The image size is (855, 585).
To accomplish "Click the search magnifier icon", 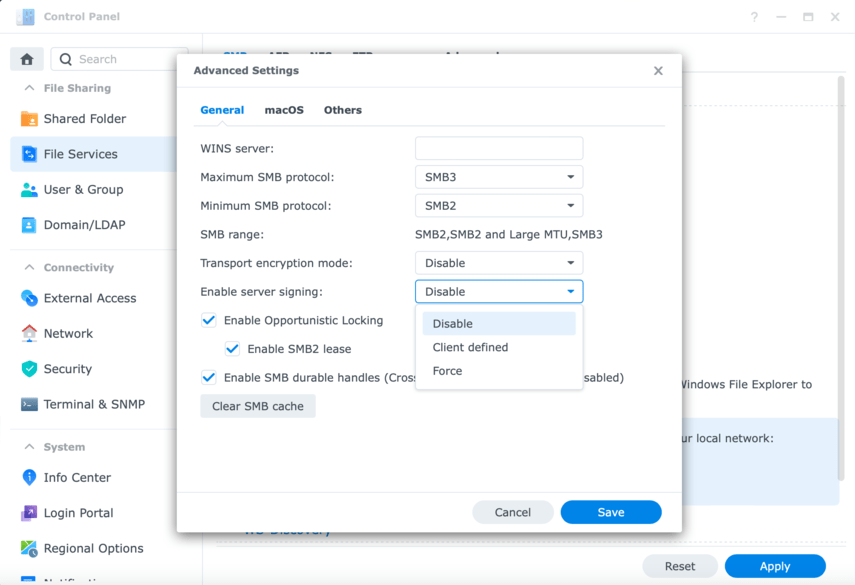I will coord(65,59).
